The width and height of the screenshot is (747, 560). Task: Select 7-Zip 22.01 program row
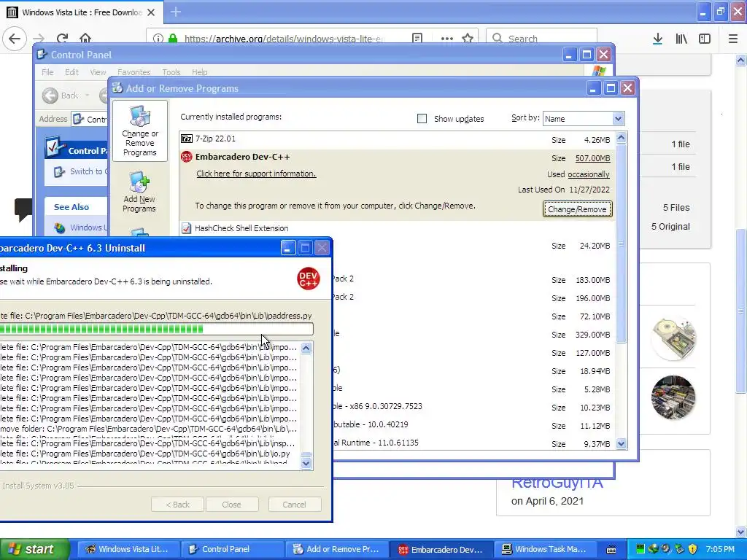(397, 139)
